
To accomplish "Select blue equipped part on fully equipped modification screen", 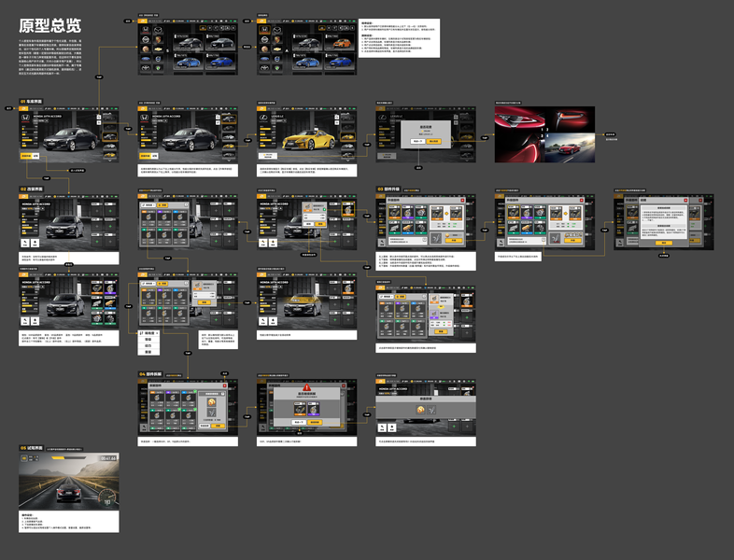I will click(110, 303).
